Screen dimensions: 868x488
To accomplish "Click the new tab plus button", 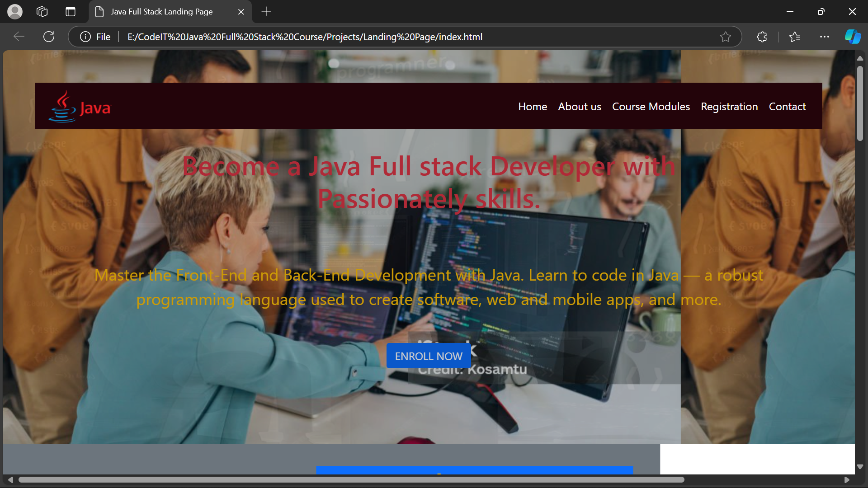I will [266, 12].
